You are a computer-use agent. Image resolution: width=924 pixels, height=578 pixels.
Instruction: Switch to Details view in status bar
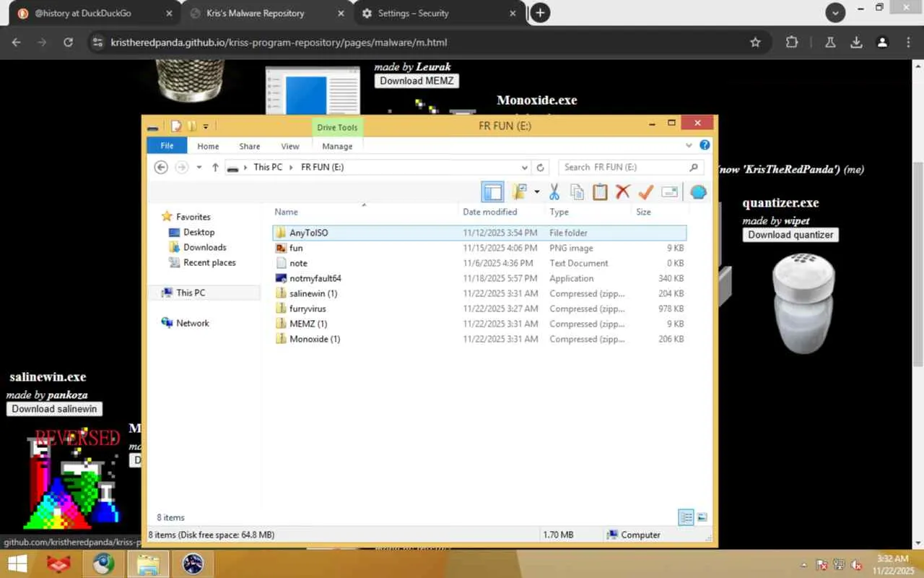pos(686,517)
